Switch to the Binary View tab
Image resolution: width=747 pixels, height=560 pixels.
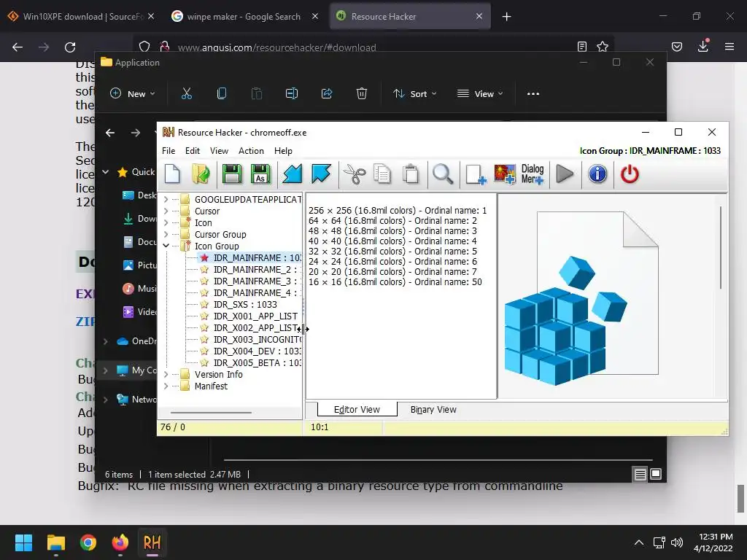[x=433, y=410]
